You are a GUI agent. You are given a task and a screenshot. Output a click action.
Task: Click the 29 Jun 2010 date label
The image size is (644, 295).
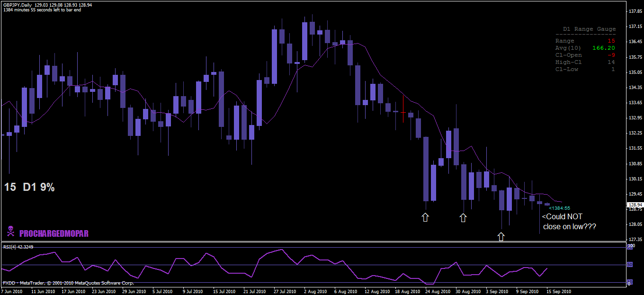134,292
